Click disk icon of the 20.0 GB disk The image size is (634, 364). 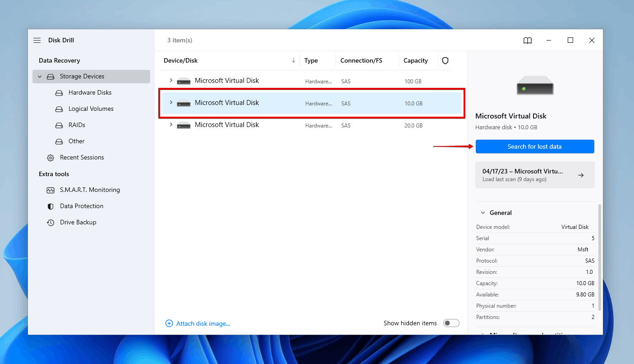pos(184,125)
